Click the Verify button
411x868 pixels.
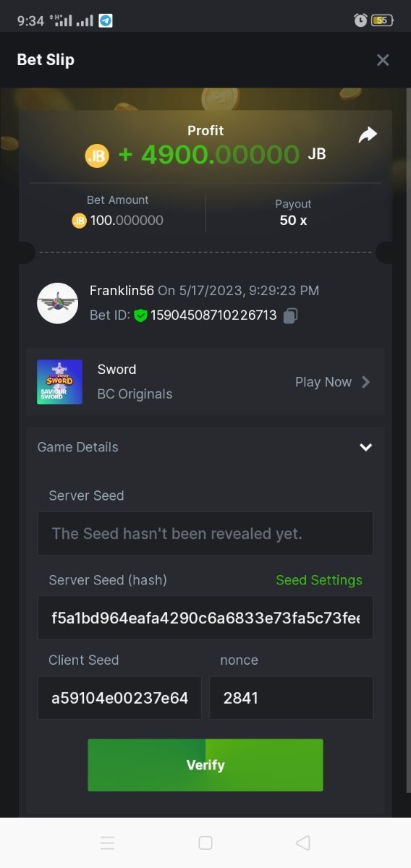205,765
